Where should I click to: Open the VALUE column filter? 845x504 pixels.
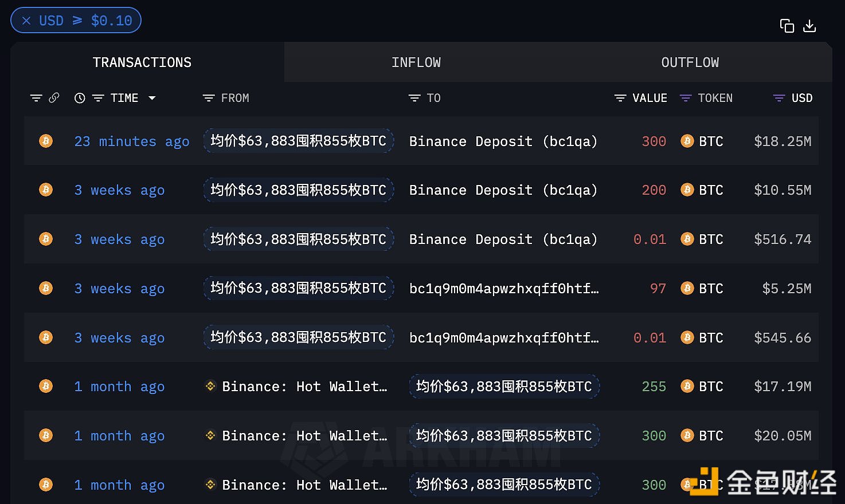pos(620,98)
